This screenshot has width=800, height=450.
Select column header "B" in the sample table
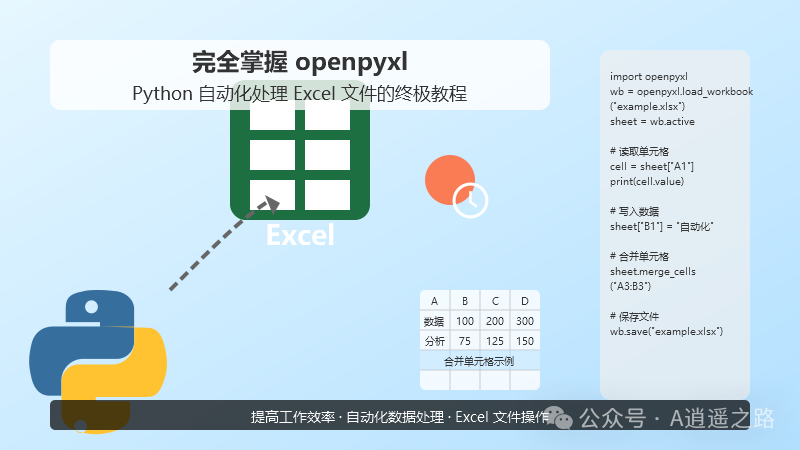[465, 301]
